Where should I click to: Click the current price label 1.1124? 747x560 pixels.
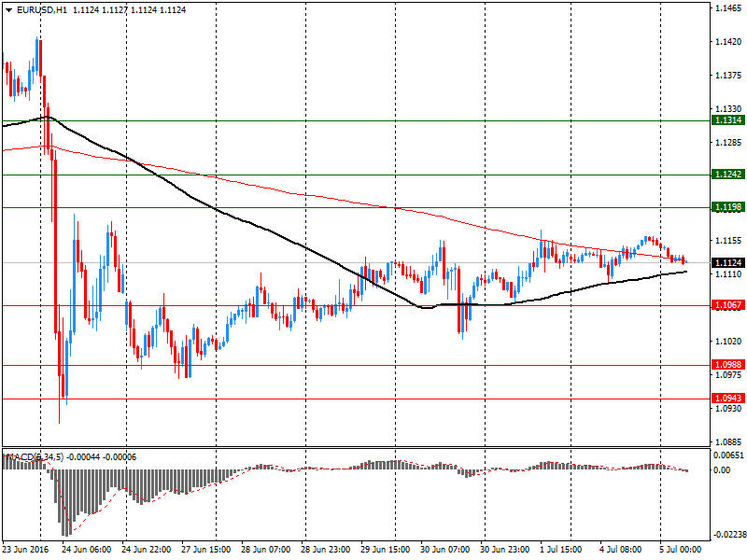click(728, 262)
